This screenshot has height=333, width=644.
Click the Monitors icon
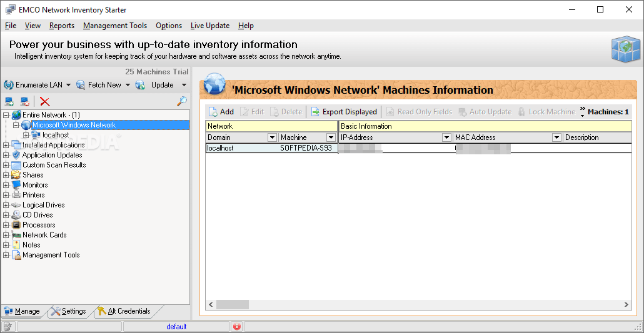pyautogui.click(x=16, y=185)
